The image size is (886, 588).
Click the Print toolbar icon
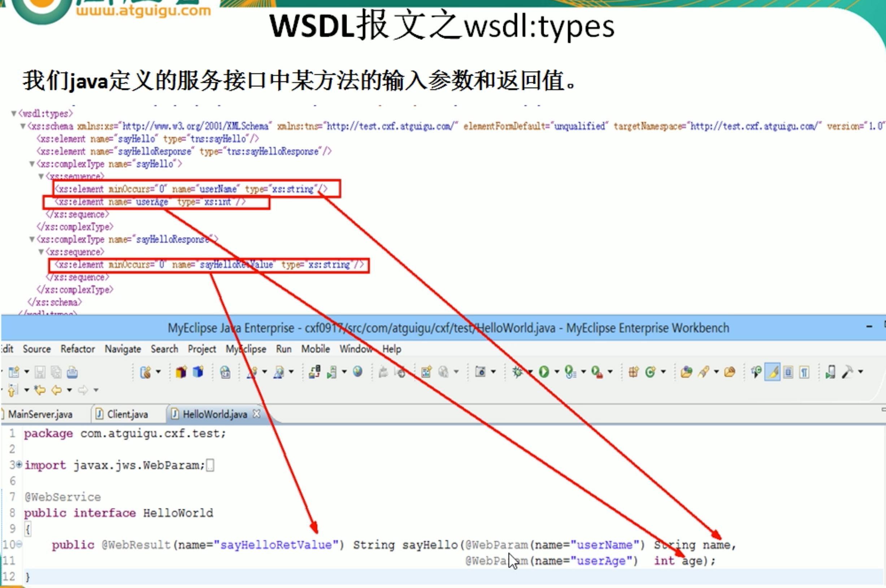72,372
